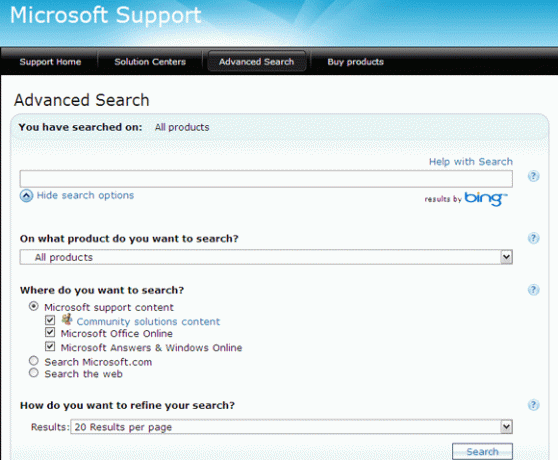Click Hide search options link
558x460 pixels.
click(x=85, y=195)
